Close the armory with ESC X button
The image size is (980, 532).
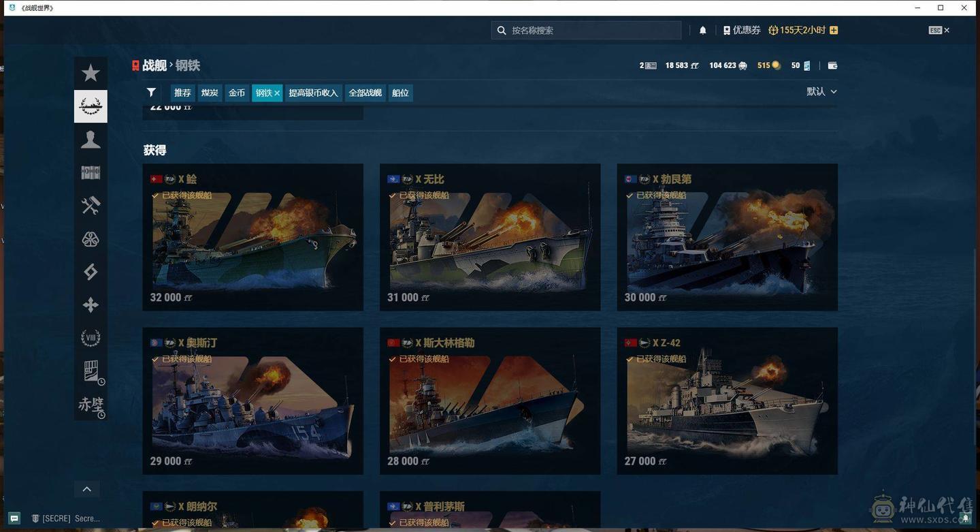pyautogui.click(x=939, y=30)
